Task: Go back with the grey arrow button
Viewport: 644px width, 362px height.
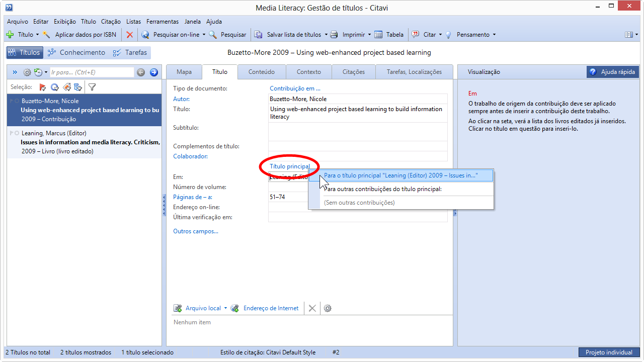Action: 141,72
